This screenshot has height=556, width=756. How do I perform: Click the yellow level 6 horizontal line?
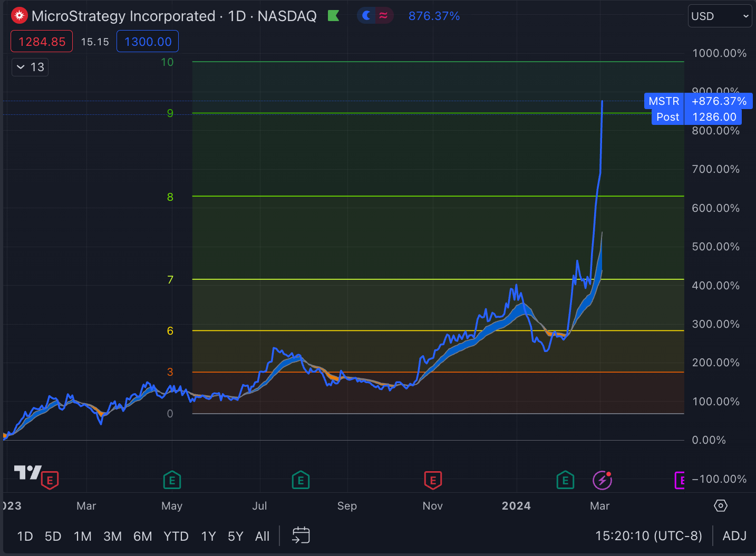click(x=369, y=331)
